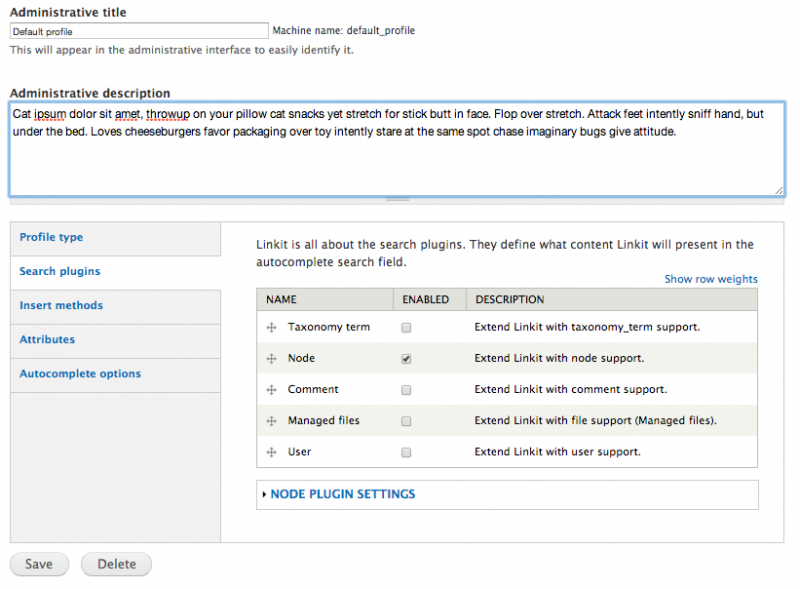
Task: Enable the Taxonomy term plugin checkbox
Action: [x=406, y=327]
